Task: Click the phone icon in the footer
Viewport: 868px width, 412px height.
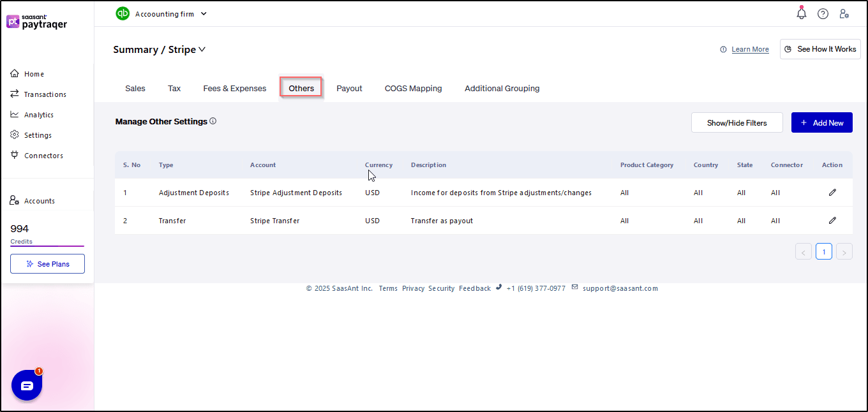Action: click(498, 288)
